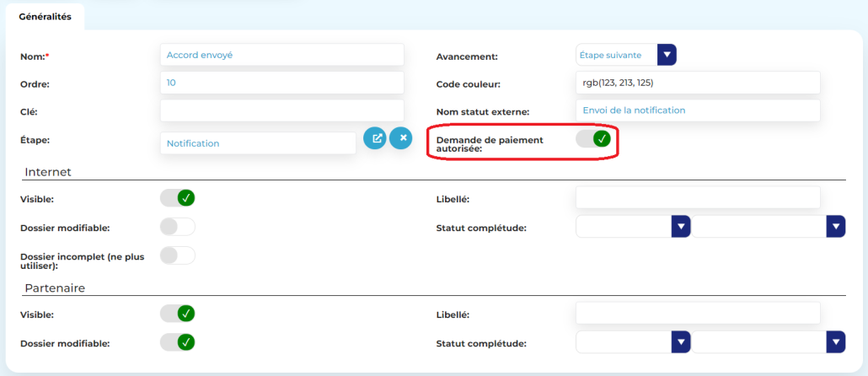This screenshot has height=376, width=868.
Task: Open first Partenaire Statut complétude dropdown
Action: coord(681,342)
